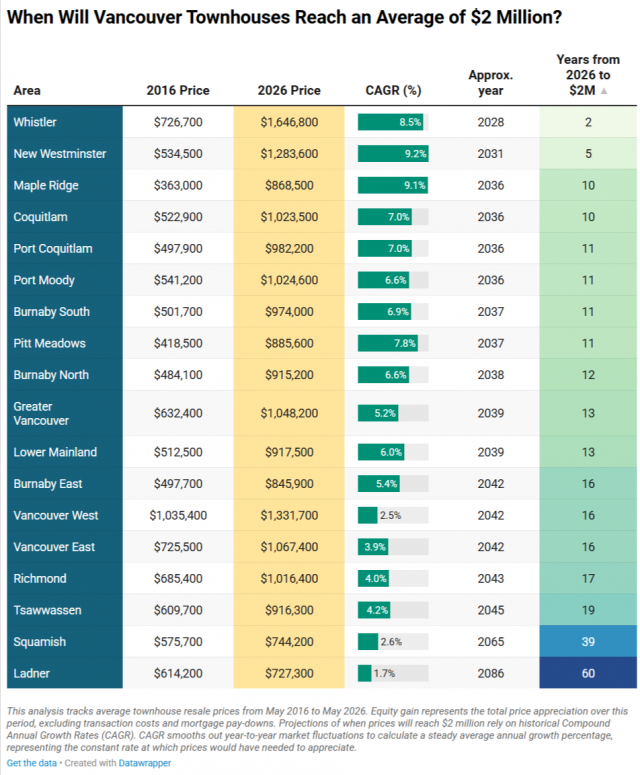Open the Datawrapper link
This screenshot has height=775, width=640.
(x=145, y=763)
